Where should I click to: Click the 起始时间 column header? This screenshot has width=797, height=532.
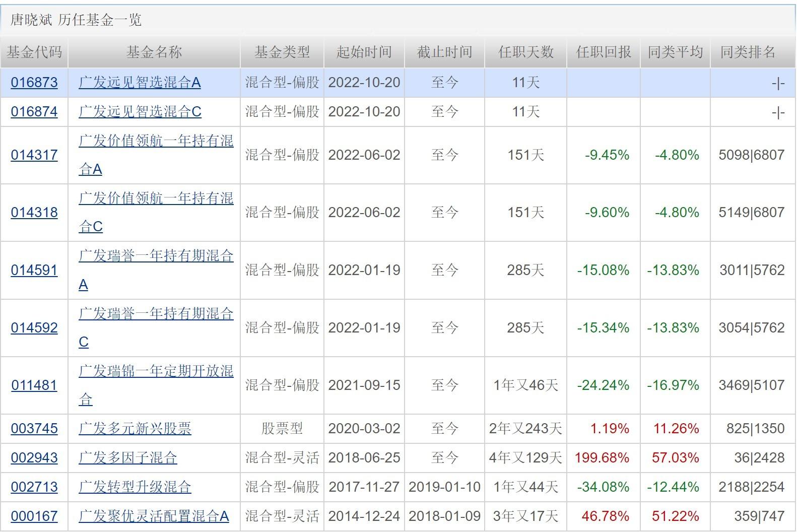(364, 52)
